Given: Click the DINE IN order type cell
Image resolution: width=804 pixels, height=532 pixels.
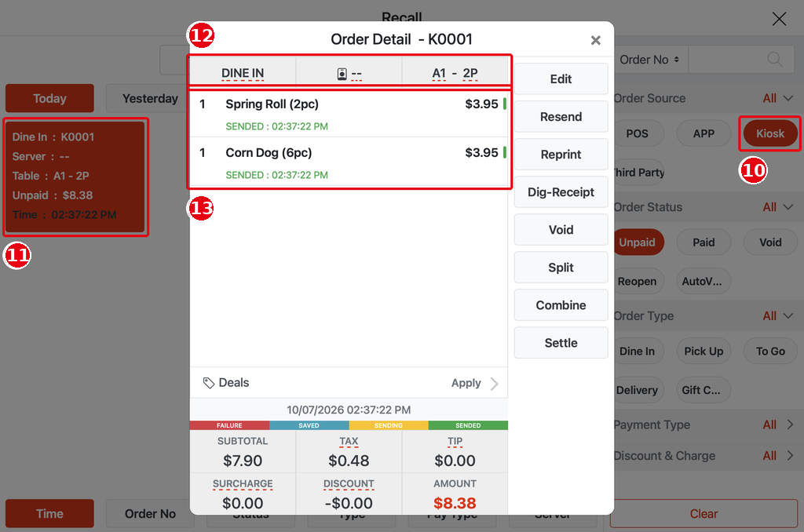Looking at the screenshot, I should click(243, 73).
